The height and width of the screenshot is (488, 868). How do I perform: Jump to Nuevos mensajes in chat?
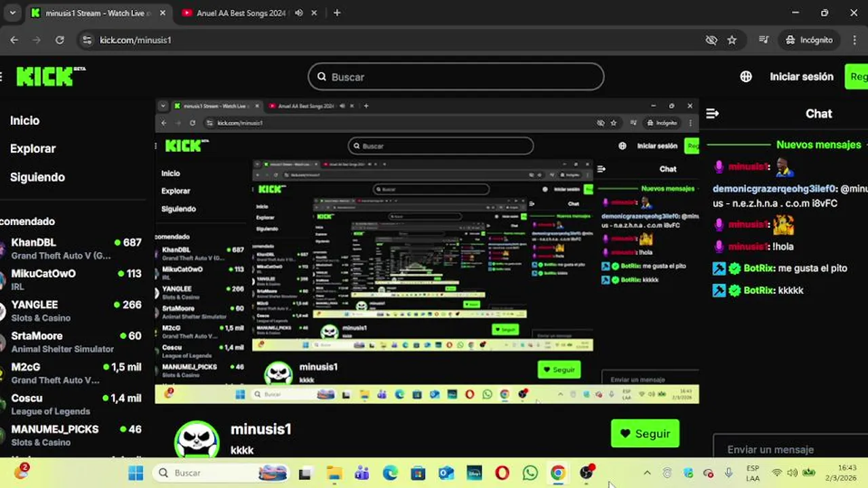tap(818, 144)
